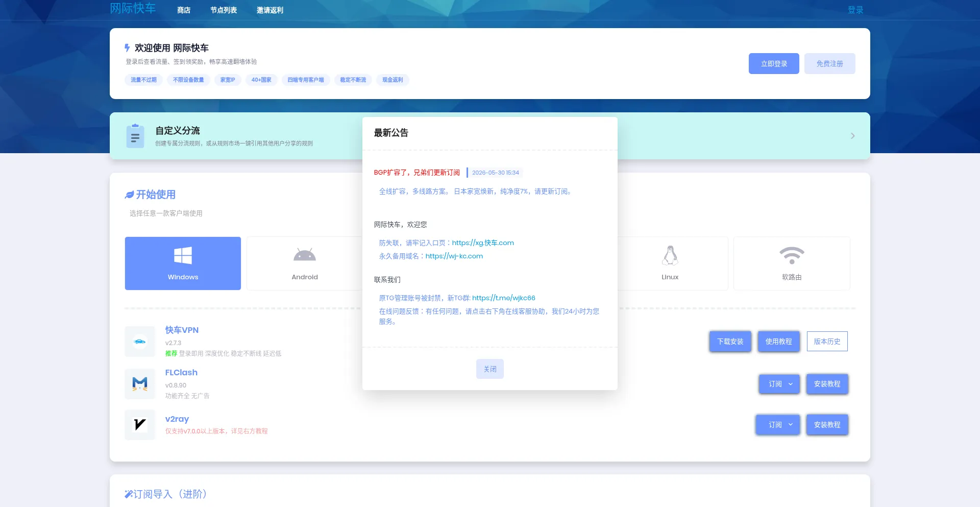
Task: Open 安装教程 for v2ray
Action: pos(827,425)
